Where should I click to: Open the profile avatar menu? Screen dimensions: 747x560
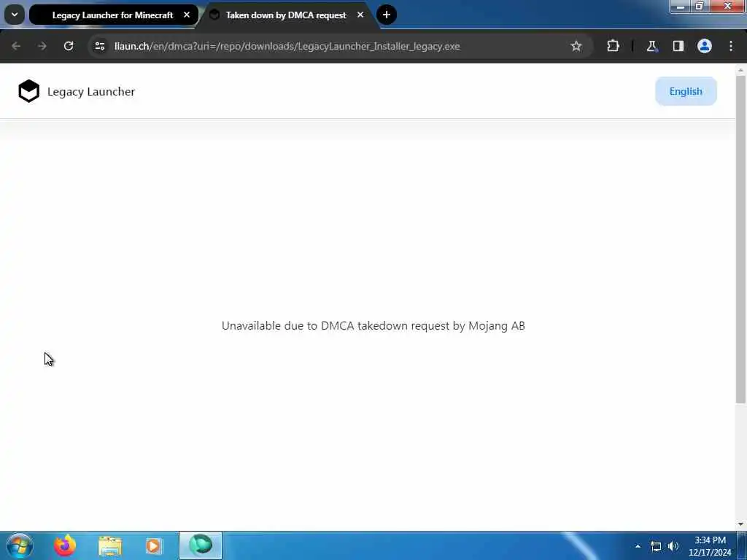(x=704, y=46)
